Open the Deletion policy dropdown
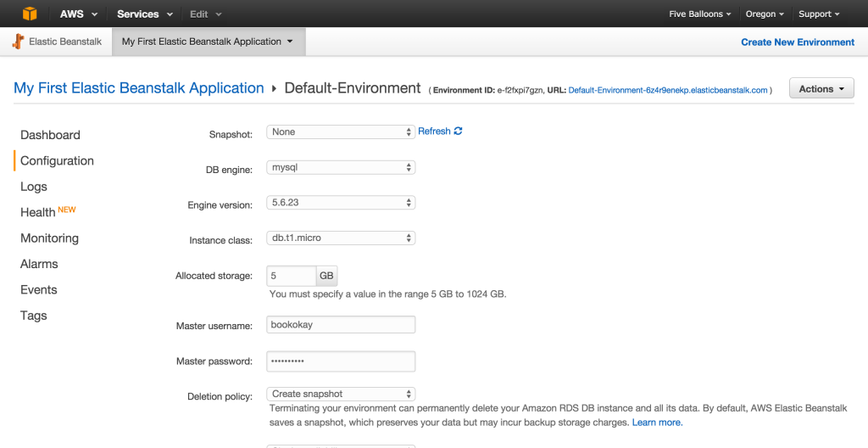 [x=341, y=395]
